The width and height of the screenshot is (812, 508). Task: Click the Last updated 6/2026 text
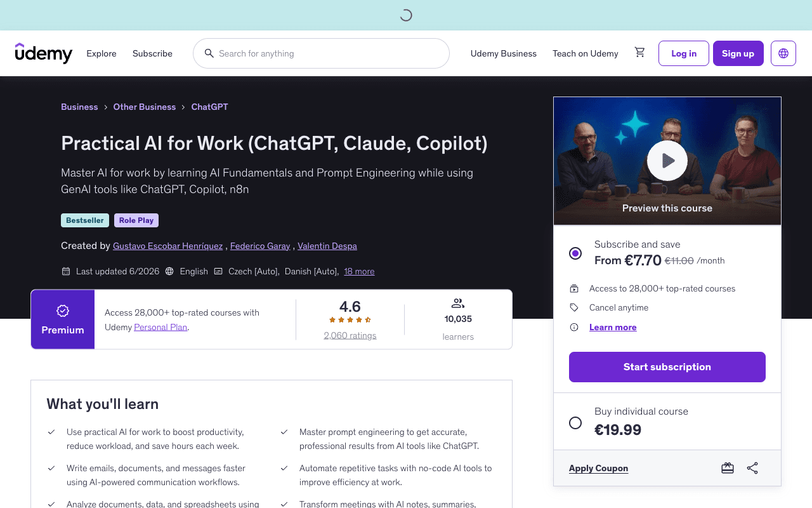click(x=117, y=271)
